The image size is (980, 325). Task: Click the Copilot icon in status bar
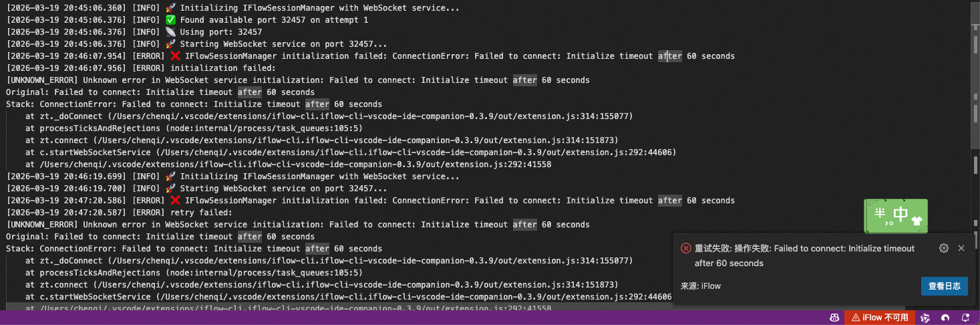point(834,318)
